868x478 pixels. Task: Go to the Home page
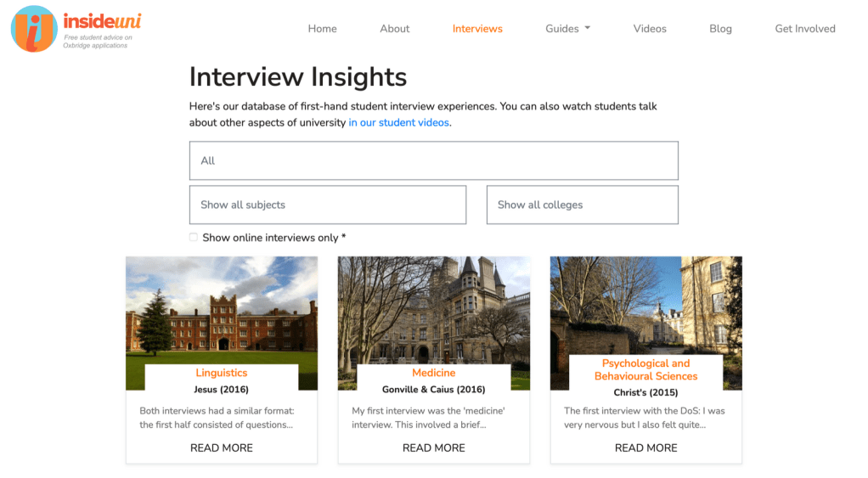point(322,29)
